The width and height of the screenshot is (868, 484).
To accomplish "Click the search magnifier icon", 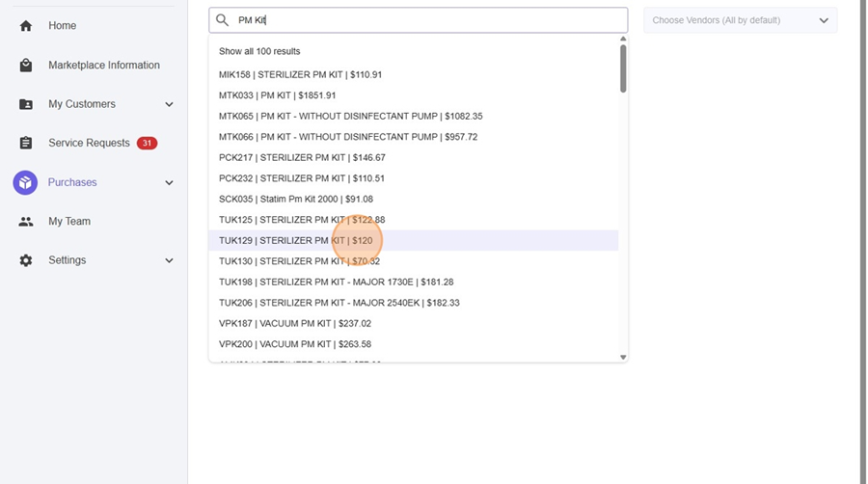I will (223, 20).
